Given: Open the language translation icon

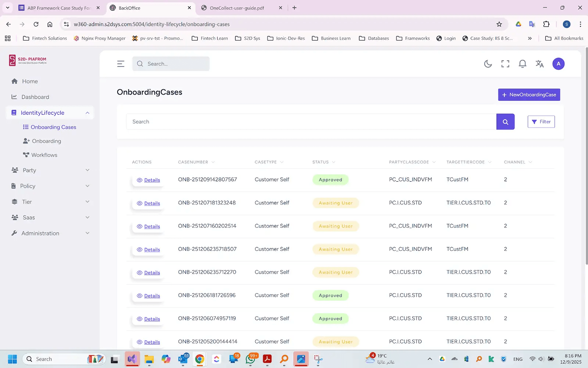Looking at the screenshot, I should (539, 64).
